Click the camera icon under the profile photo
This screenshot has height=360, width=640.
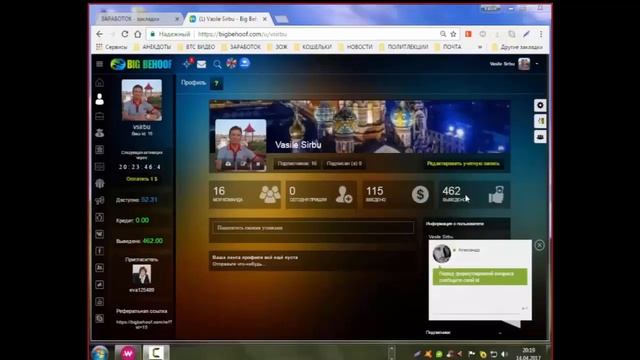coord(228,164)
